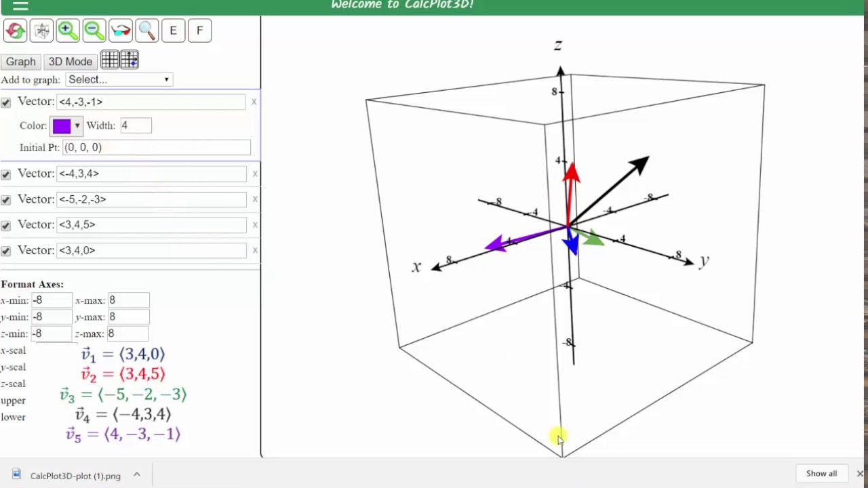The image size is (868, 488).
Task: Click the plain grid view icon
Action: point(110,60)
